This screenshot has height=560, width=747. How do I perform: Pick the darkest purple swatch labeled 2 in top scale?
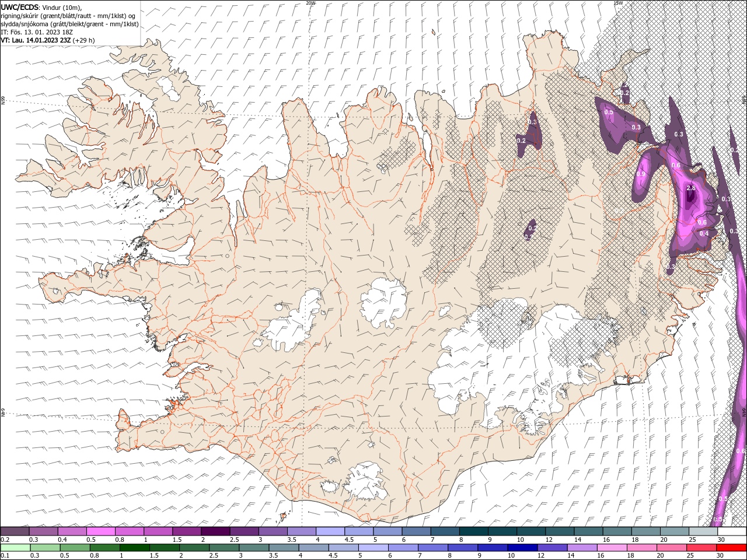pyautogui.click(x=216, y=531)
